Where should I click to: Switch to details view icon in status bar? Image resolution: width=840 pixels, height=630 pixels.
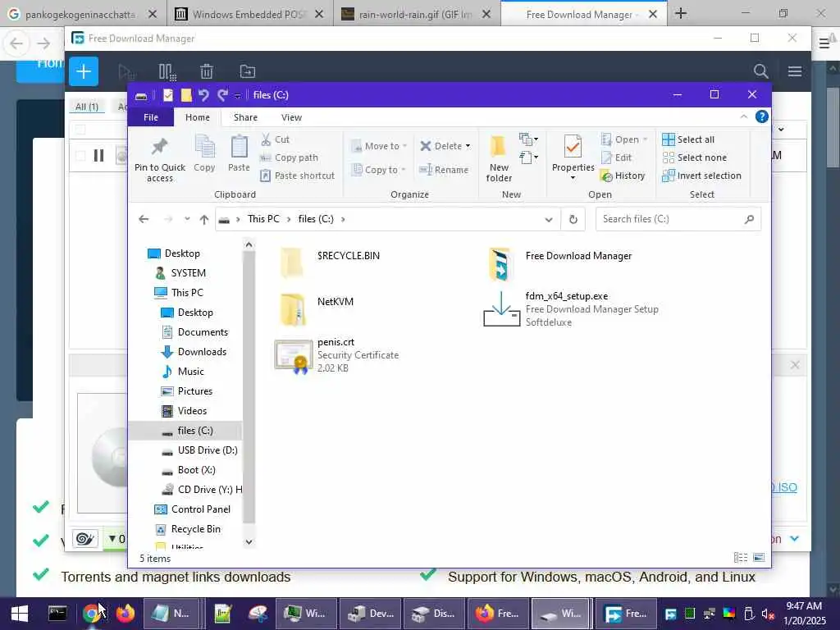741,558
